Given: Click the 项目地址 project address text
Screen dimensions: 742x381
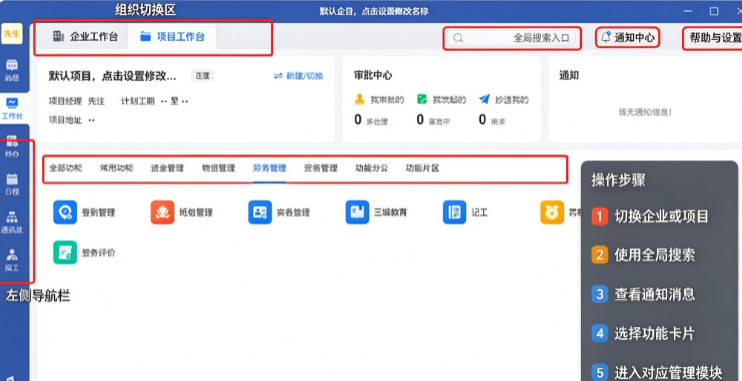Looking at the screenshot, I should point(71,120).
